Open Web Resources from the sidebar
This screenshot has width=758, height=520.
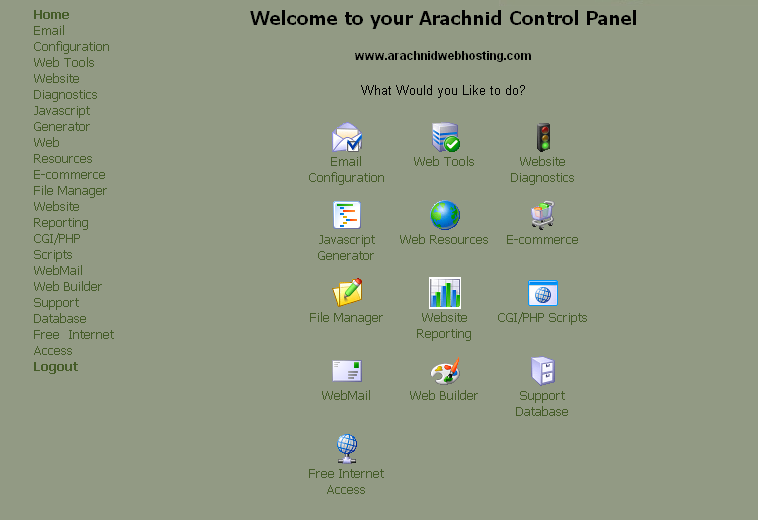click(x=63, y=150)
